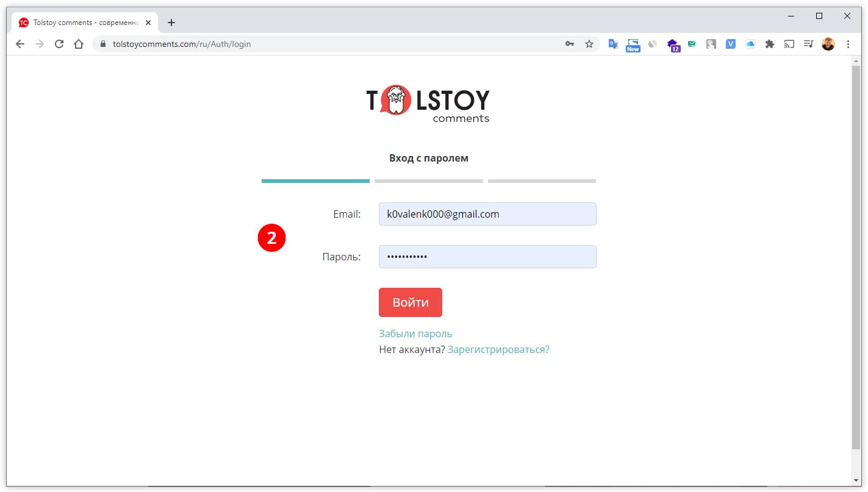The height and width of the screenshot is (492, 868).
Task: Open the gray swirl extension icon
Action: [x=653, y=44]
